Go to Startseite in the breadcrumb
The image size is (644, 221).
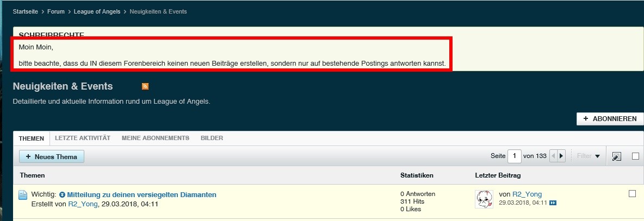[x=26, y=11]
